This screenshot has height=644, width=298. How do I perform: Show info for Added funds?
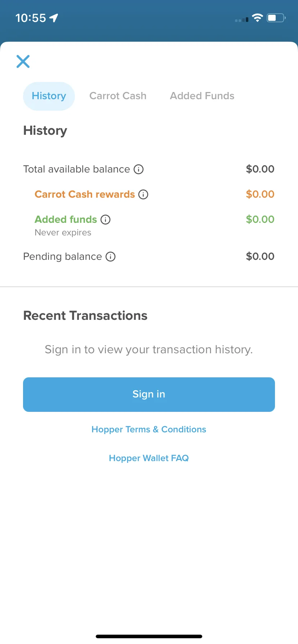click(105, 220)
